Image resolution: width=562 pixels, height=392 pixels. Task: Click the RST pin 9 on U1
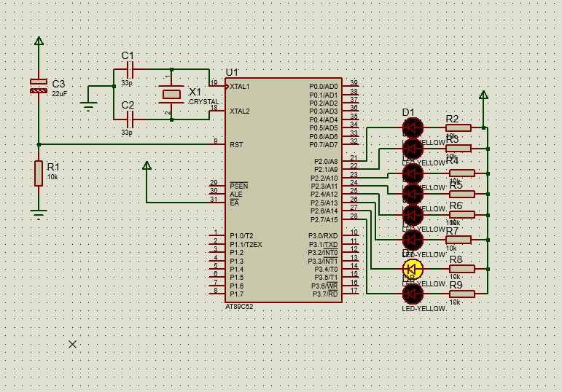(x=217, y=144)
